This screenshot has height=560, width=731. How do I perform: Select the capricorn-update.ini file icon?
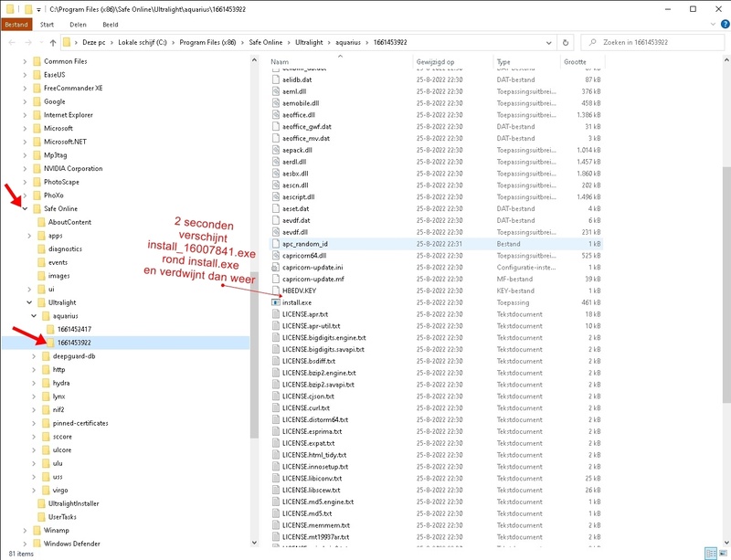[276, 267]
